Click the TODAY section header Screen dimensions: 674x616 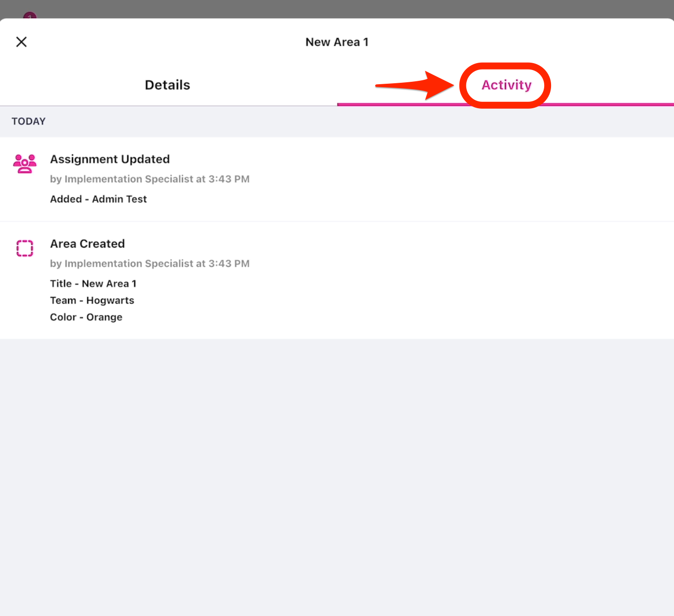click(x=28, y=121)
